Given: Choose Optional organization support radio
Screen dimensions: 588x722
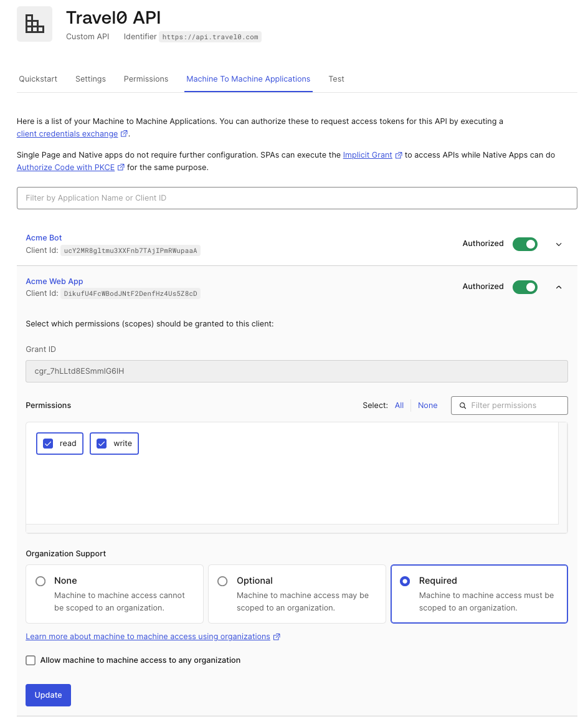Looking at the screenshot, I should pos(222,581).
